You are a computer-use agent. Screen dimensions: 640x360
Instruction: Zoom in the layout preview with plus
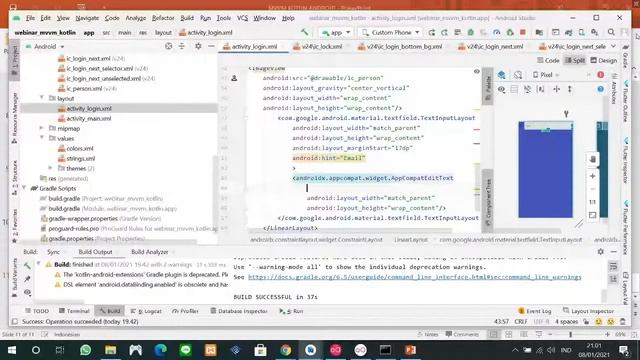[593, 176]
